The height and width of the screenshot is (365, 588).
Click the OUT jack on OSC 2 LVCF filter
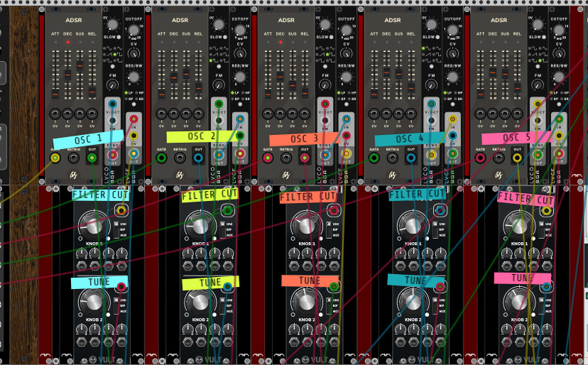240,153
